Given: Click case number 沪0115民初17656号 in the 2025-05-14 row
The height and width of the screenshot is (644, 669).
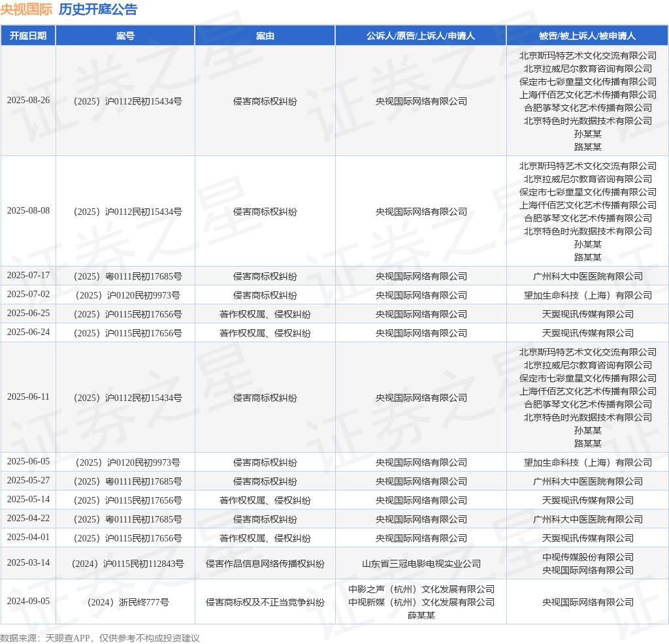Looking at the screenshot, I should coord(127,500).
